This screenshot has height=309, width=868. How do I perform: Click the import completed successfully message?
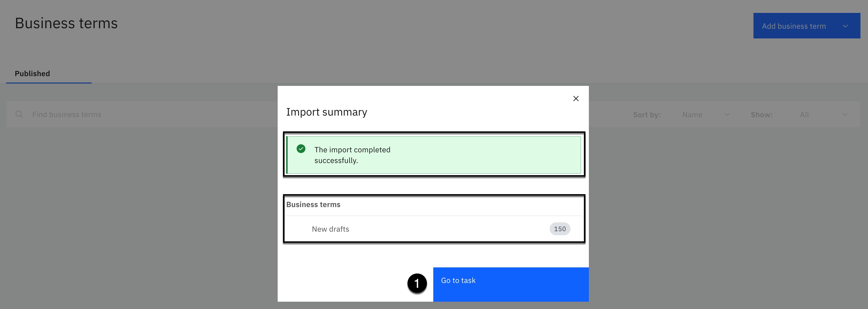(x=352, y=155)
